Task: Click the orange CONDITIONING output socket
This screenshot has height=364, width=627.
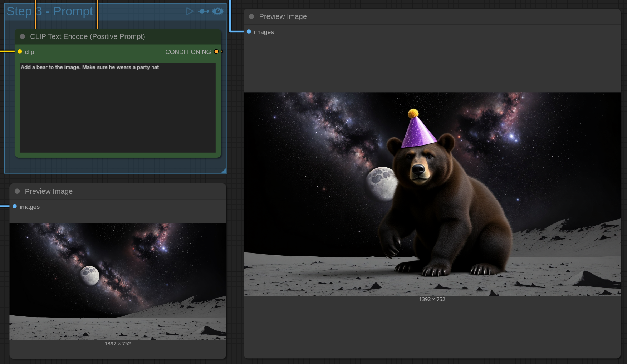Action: click(x=216, y=51)
